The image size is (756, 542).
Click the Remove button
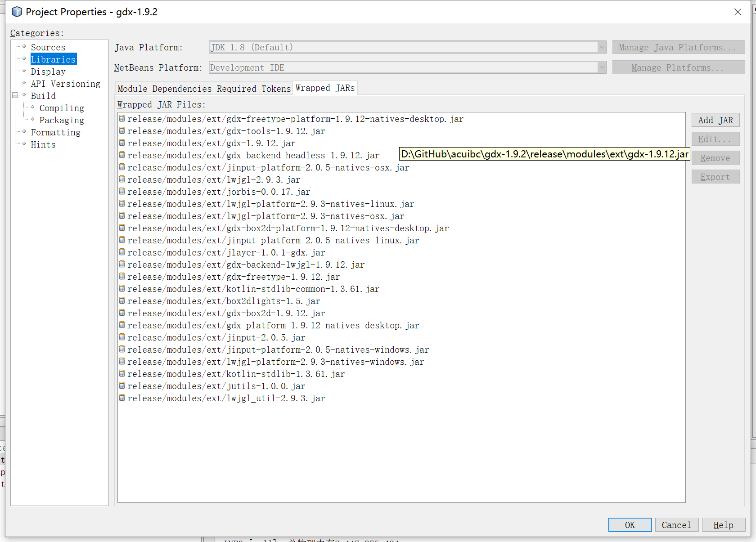(715, 158)
